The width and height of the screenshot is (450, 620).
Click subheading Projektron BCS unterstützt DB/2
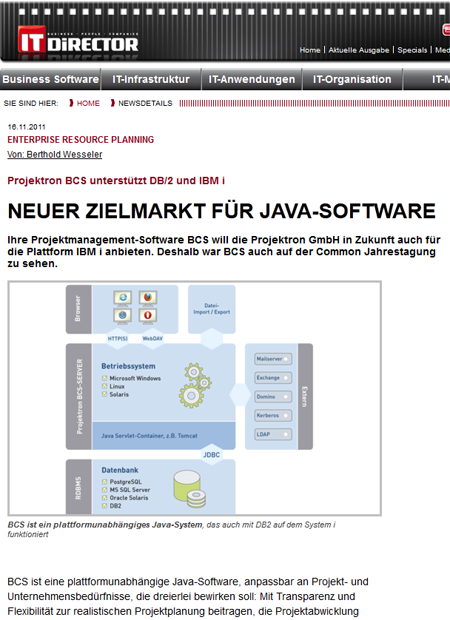pyautogui.click(x=116, y=181)
